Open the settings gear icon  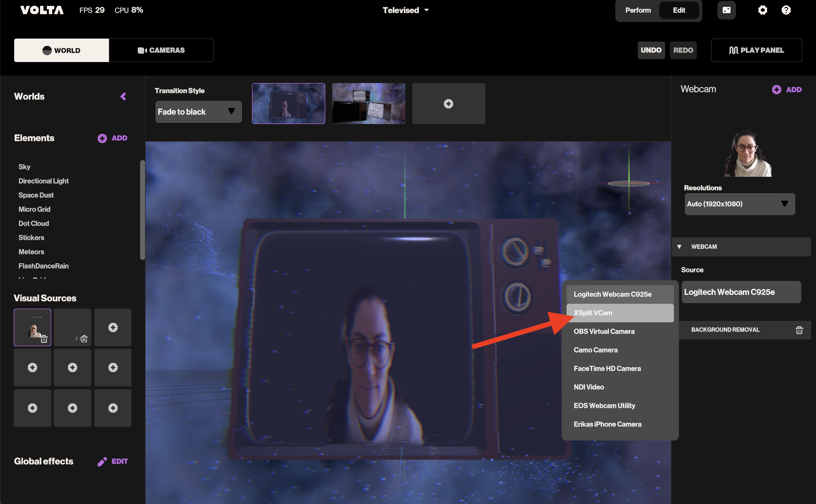(x=762, y=10)
